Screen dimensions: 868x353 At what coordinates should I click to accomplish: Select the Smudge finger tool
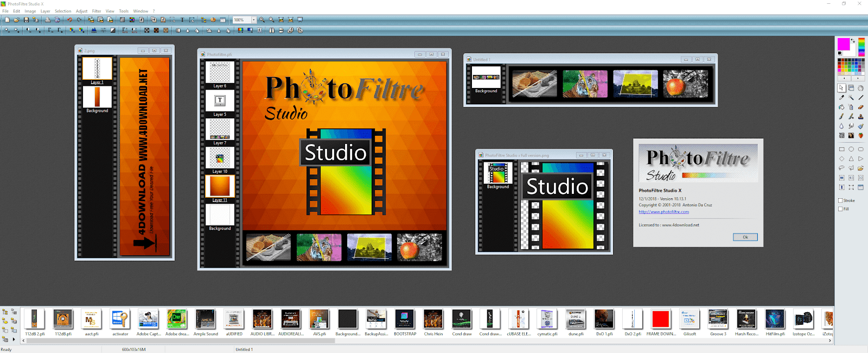(851, 126)
